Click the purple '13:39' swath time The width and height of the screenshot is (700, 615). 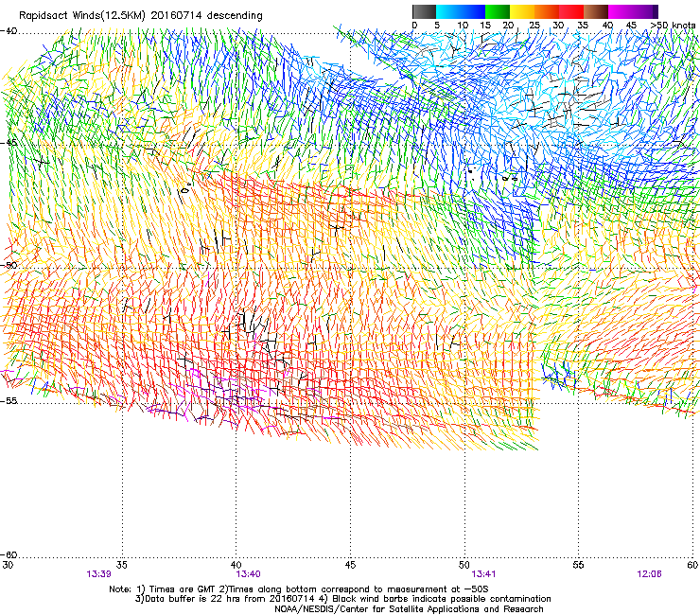click(x=98, y=574)
